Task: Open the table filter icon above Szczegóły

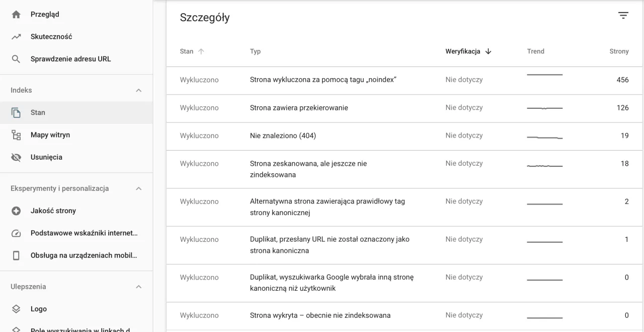Action: [623, 15]
